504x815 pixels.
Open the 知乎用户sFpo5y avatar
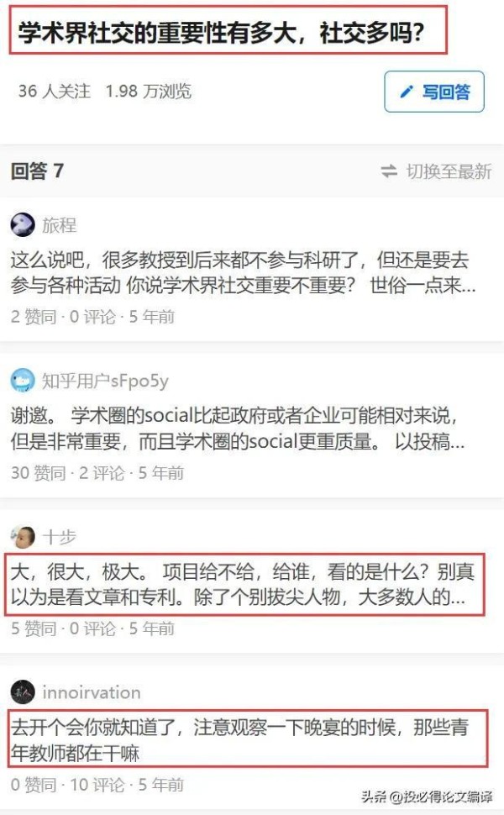23,381
